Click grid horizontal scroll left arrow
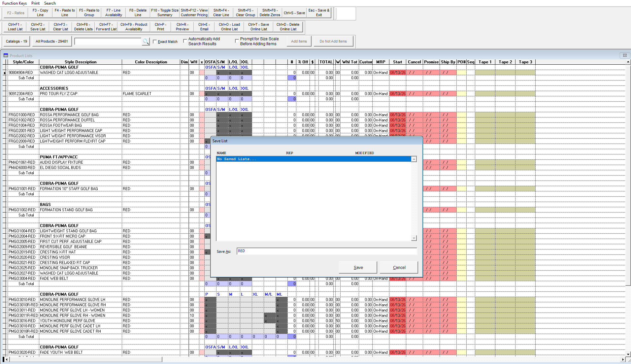631x364 pixels. tap(7, 359)
